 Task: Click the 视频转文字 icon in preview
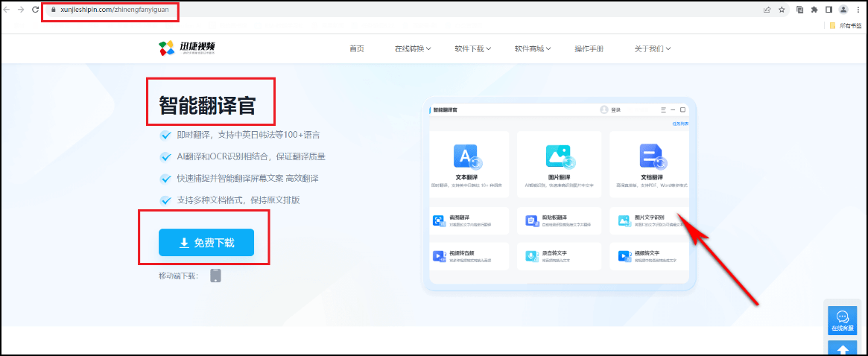coord(624,255)
